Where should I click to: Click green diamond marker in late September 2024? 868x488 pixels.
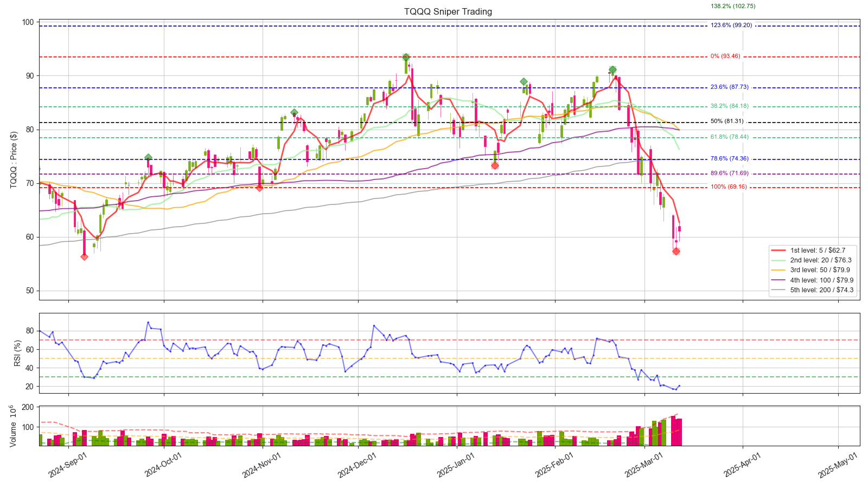148,157
